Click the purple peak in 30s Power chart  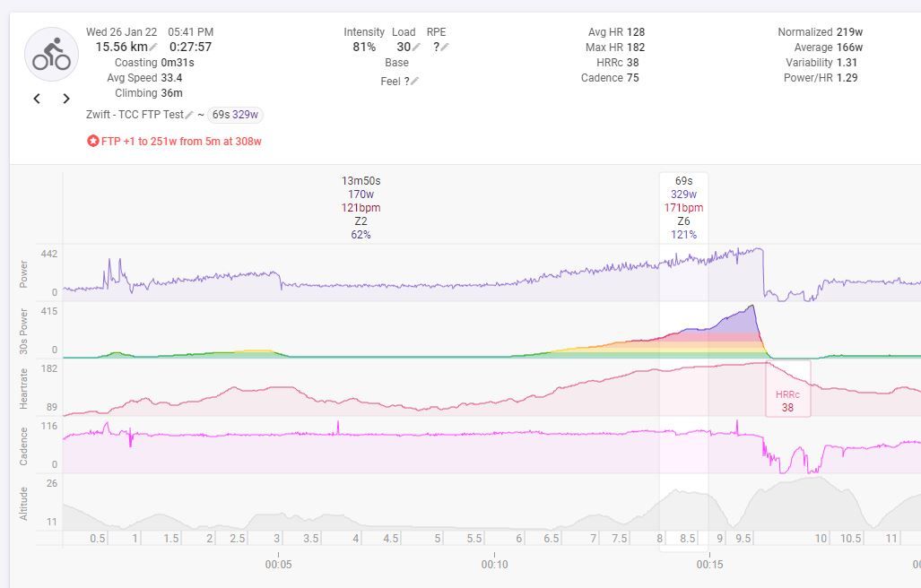[750, 310]
